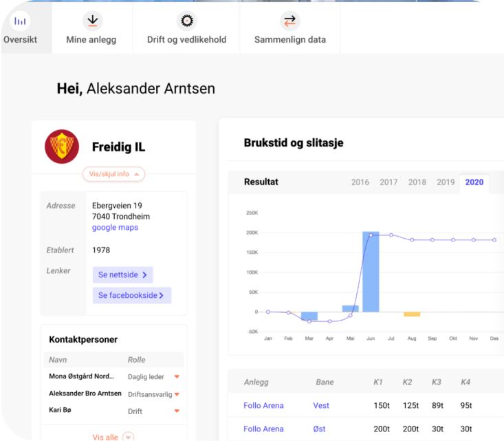The height and width of the screenshot is (441, 504).
Task: Click the Sammenlign data arrows icon
Action: click(x=289, y=21)
